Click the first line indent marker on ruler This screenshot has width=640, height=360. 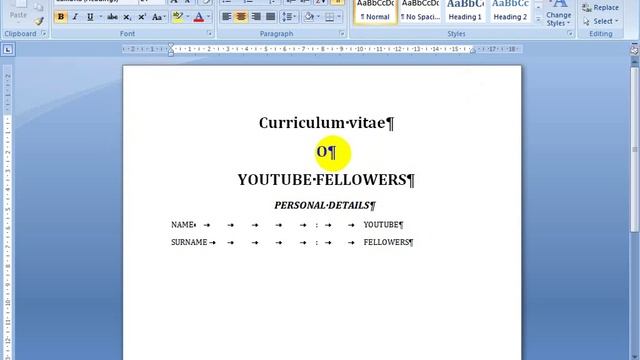(x=171, y=46)
